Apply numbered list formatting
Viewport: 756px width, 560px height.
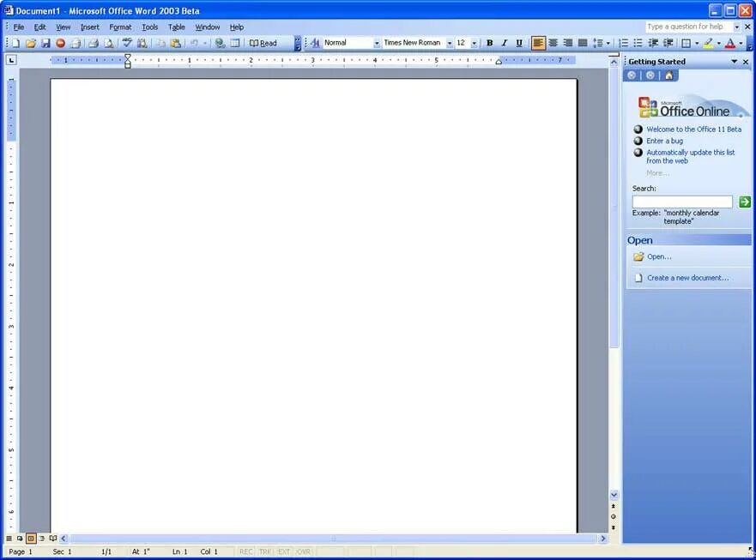pyautogui.click(x=623, y=44)
